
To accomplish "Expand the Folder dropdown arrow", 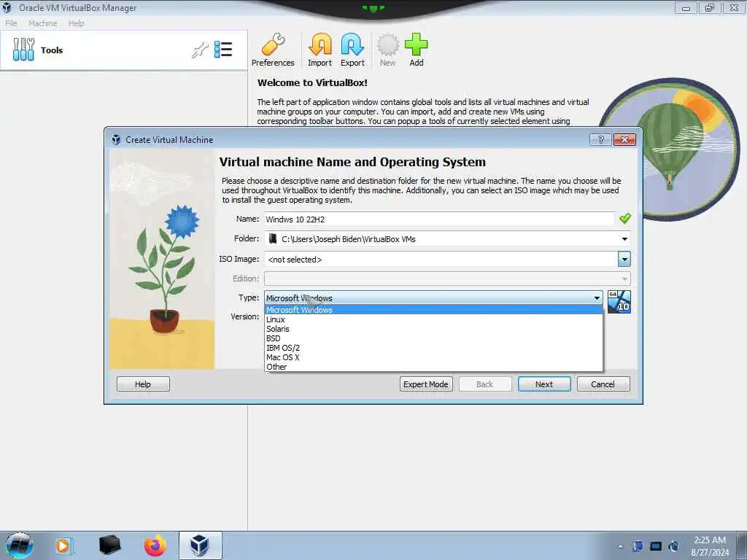I will [624, 239].
